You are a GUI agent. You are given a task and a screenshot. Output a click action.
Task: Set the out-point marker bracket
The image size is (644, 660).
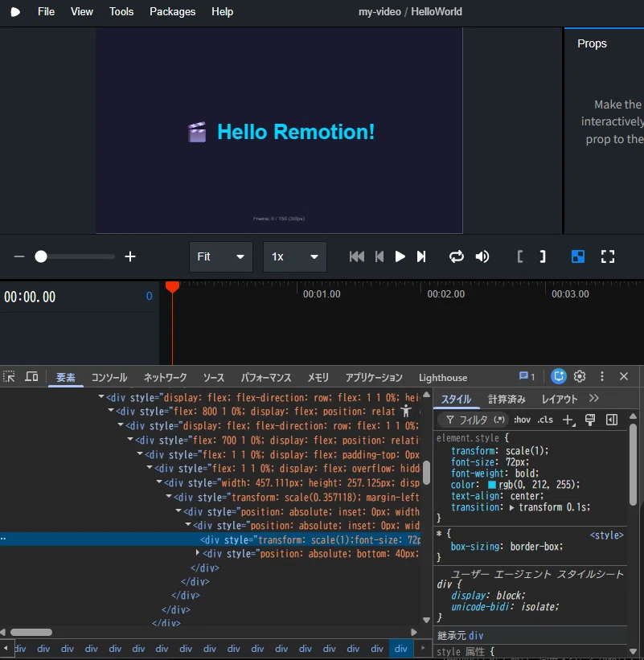[543, 256]
